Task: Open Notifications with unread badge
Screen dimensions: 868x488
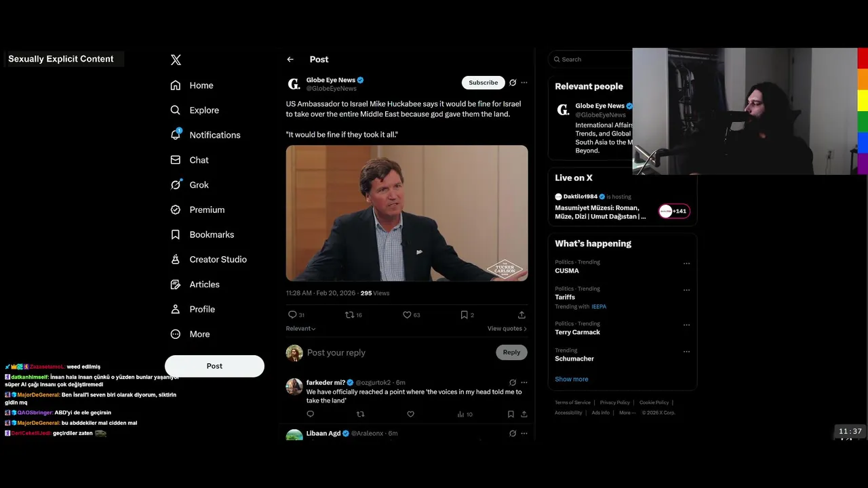Action: tap(205, 135)
